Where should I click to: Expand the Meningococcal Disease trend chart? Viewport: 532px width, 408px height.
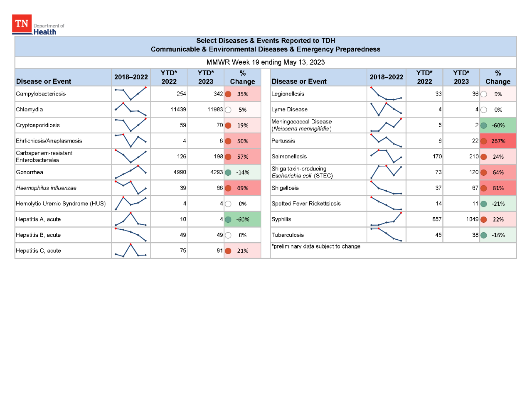[386, 125]
